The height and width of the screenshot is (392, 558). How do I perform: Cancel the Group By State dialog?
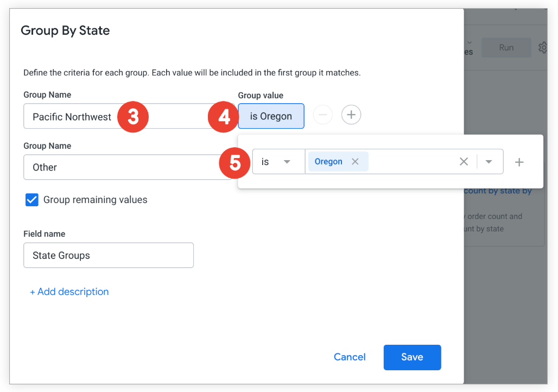pyautogui.click(x=350, y=357)
